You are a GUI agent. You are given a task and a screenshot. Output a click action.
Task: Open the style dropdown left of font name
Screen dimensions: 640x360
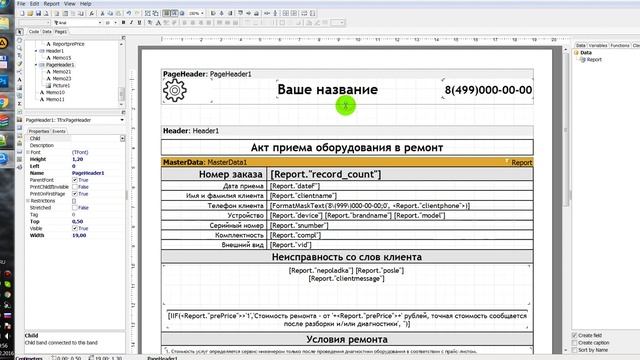(48, 22)
